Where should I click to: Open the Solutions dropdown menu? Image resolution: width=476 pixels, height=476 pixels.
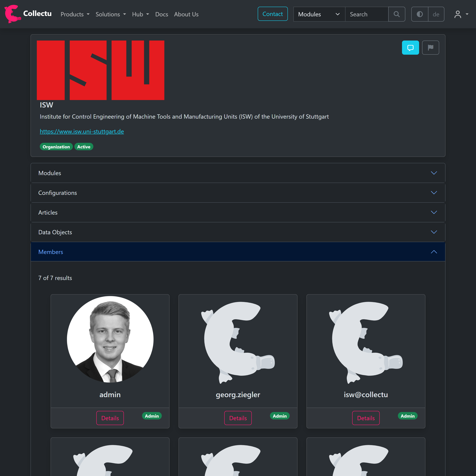point(111,14)
